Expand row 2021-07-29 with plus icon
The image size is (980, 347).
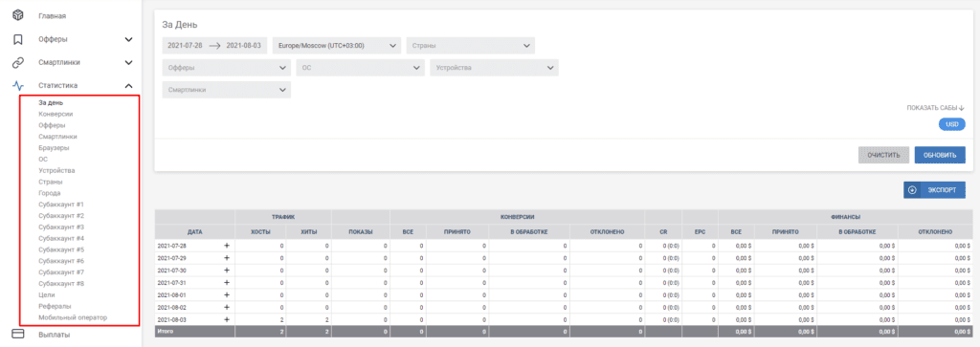tap(227, 258)
